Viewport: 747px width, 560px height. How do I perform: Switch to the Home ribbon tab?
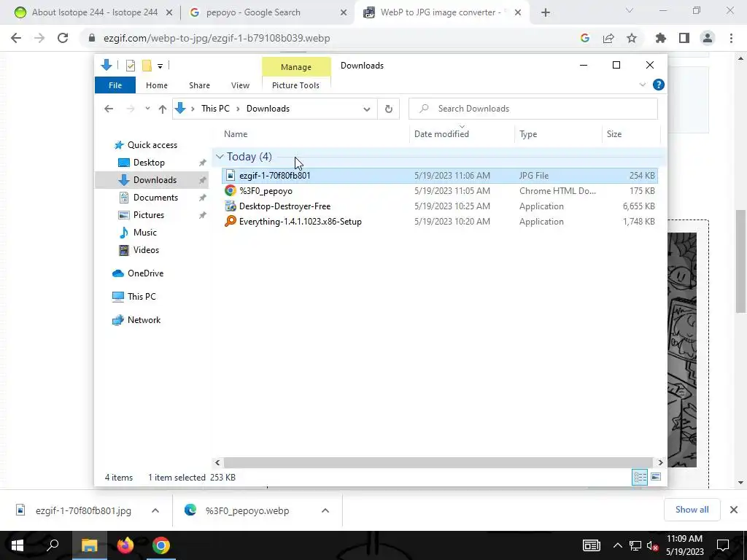(x=157, y=85)
